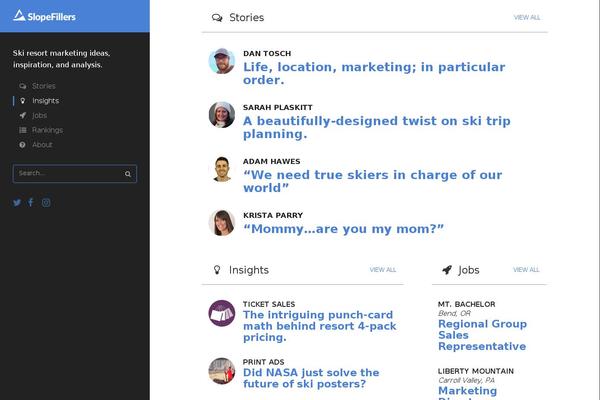Open the About sidebar item
Image resolution: width=600 pixels, height=400 pixels.
point(42,145)
